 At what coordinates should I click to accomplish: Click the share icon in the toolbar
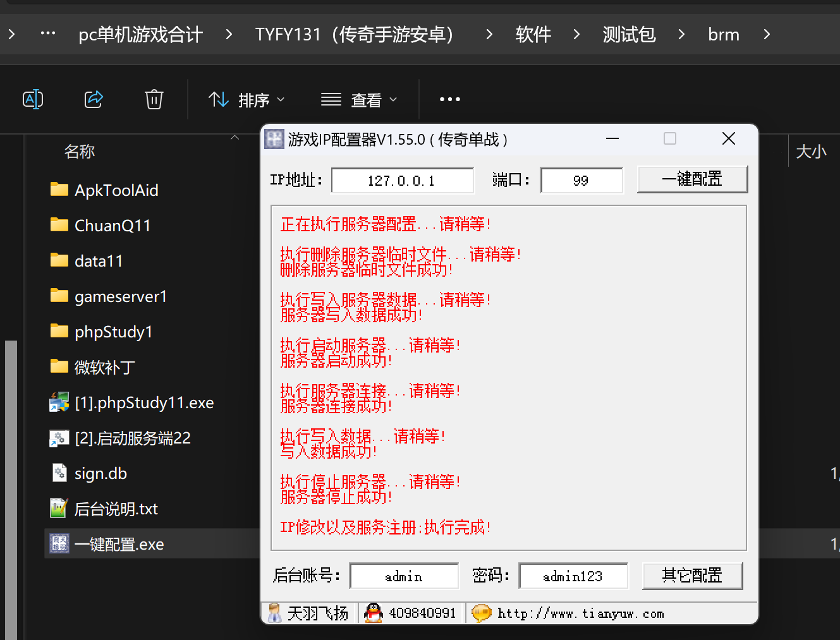(94, 99)
